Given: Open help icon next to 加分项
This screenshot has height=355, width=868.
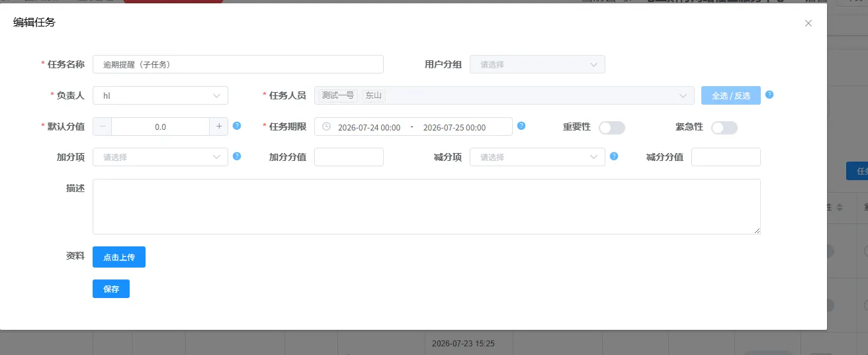Looking at the screenshot, I should [x=237, y=156].
